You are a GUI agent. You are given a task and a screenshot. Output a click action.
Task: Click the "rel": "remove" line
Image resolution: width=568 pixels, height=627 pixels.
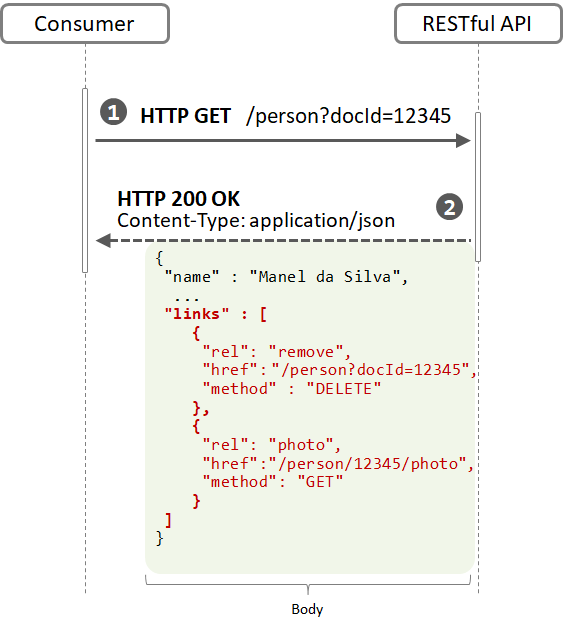point(276,352)
